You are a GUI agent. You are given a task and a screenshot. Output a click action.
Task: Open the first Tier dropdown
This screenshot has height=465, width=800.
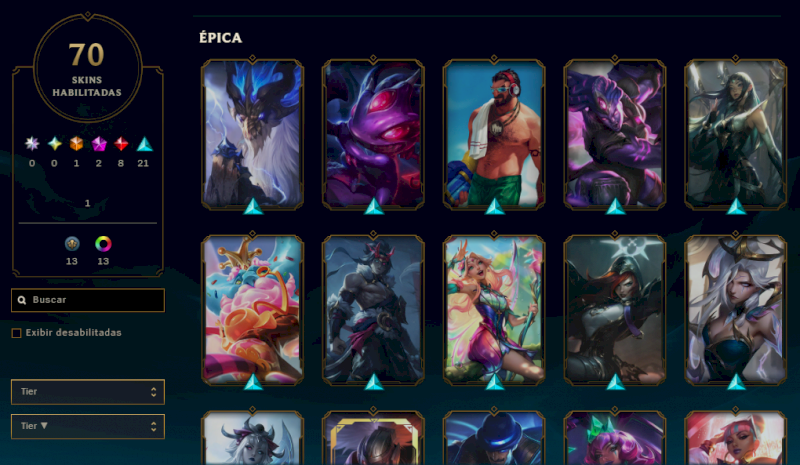88,392
